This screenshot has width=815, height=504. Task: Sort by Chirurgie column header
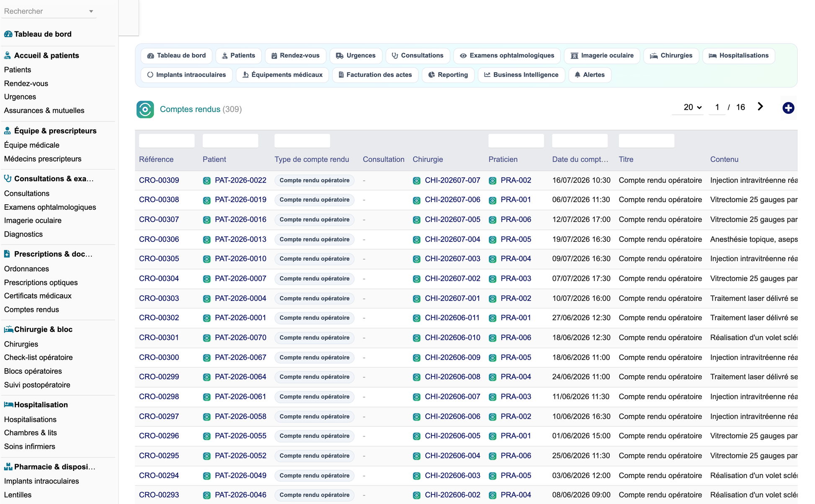pyautogui.click(x=428, y=159)
